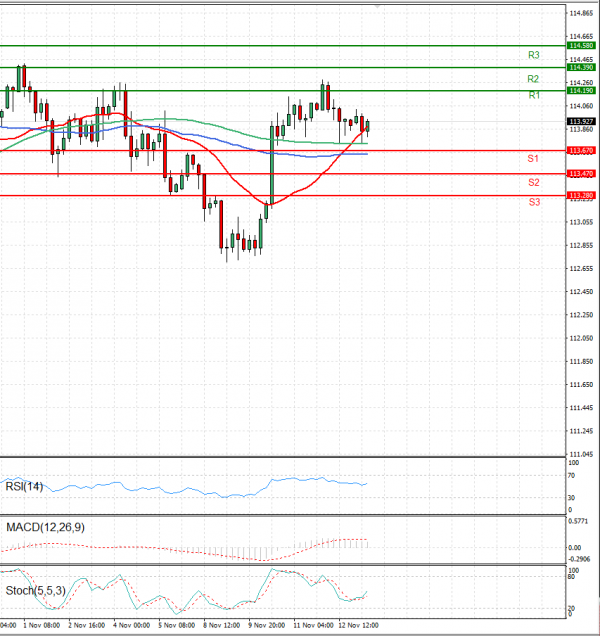Click the 9 Nov 20:00 time axis label
Viewport: 600px width, 636px height.
[x=267, y=624]
